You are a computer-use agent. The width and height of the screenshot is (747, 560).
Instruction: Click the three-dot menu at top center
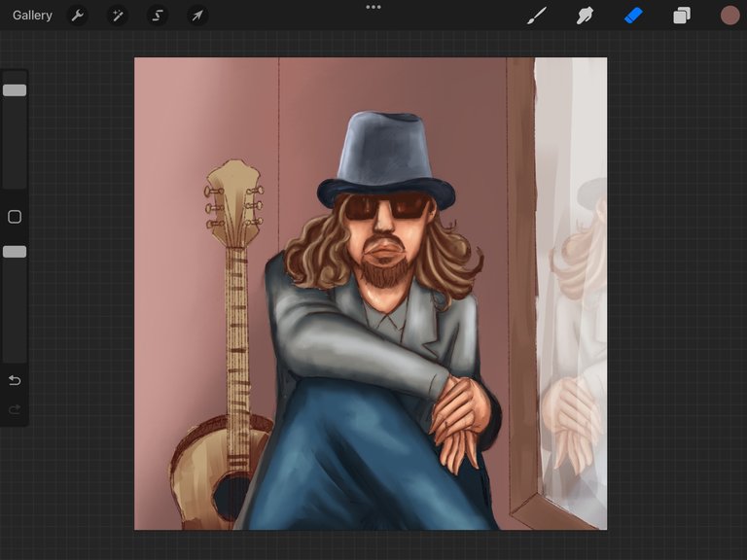click(x=373, y=7)
